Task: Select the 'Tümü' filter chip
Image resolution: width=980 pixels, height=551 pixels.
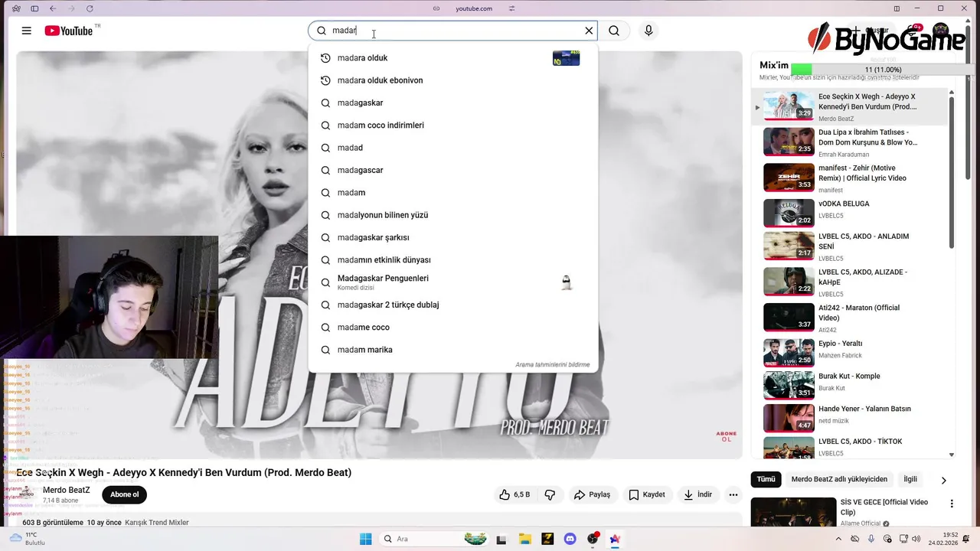Action: point(766,480)
